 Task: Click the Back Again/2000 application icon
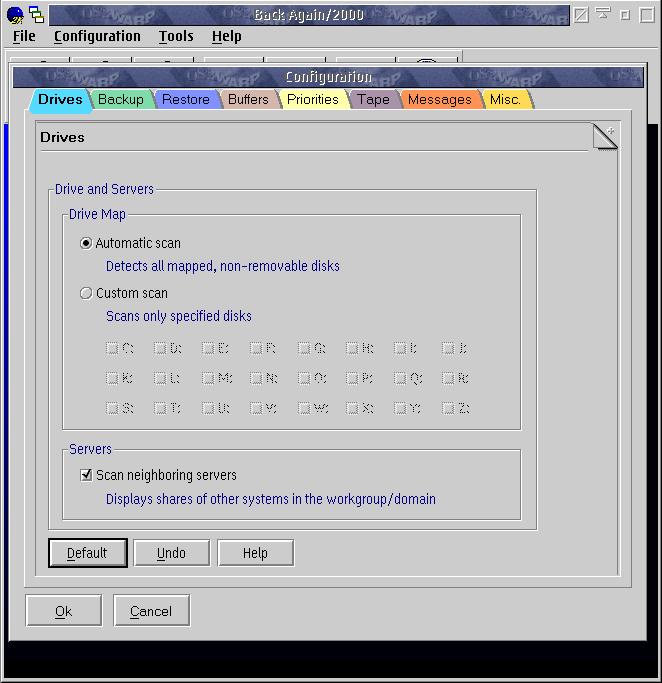(15, 15)
